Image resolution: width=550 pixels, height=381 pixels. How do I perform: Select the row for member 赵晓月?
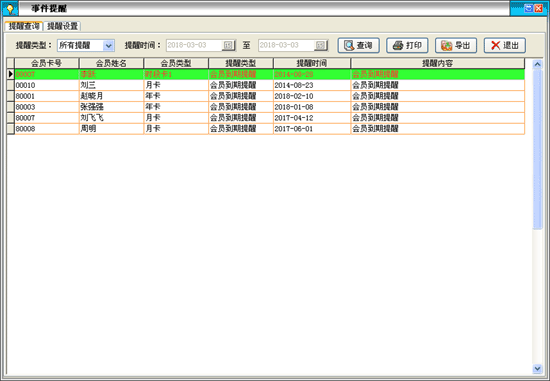point(269,96)
